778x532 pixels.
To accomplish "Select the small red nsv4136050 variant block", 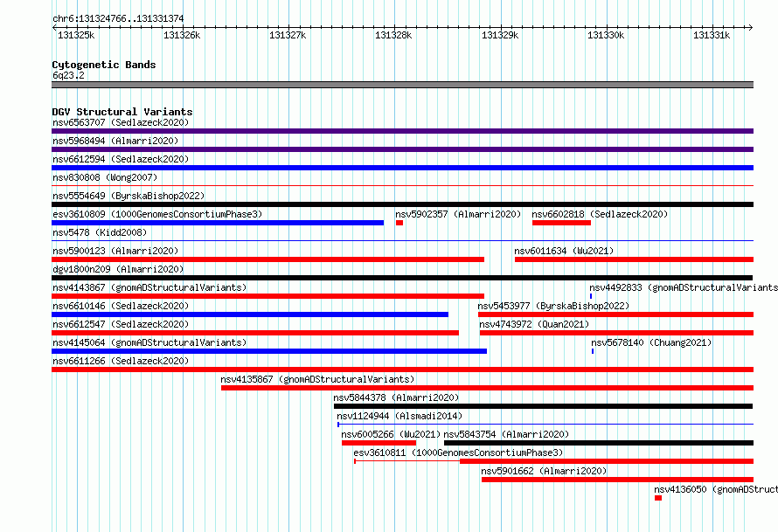I will click(x=658, y=498).
